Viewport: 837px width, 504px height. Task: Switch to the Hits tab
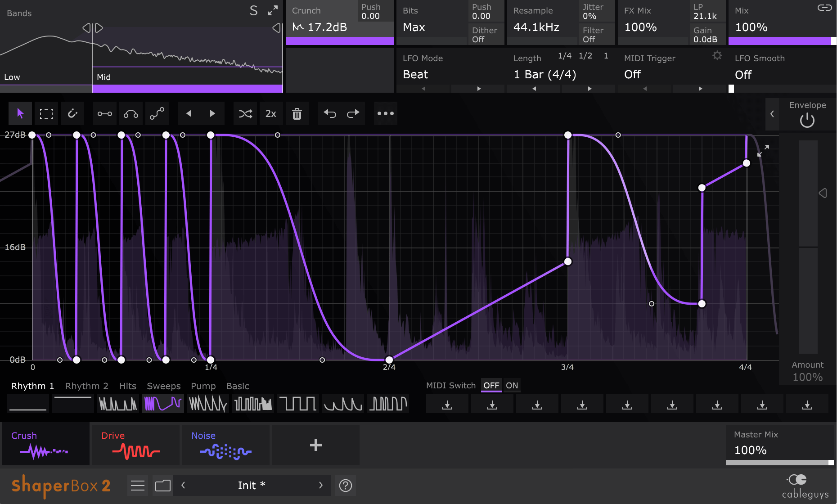tap(128, 386)
